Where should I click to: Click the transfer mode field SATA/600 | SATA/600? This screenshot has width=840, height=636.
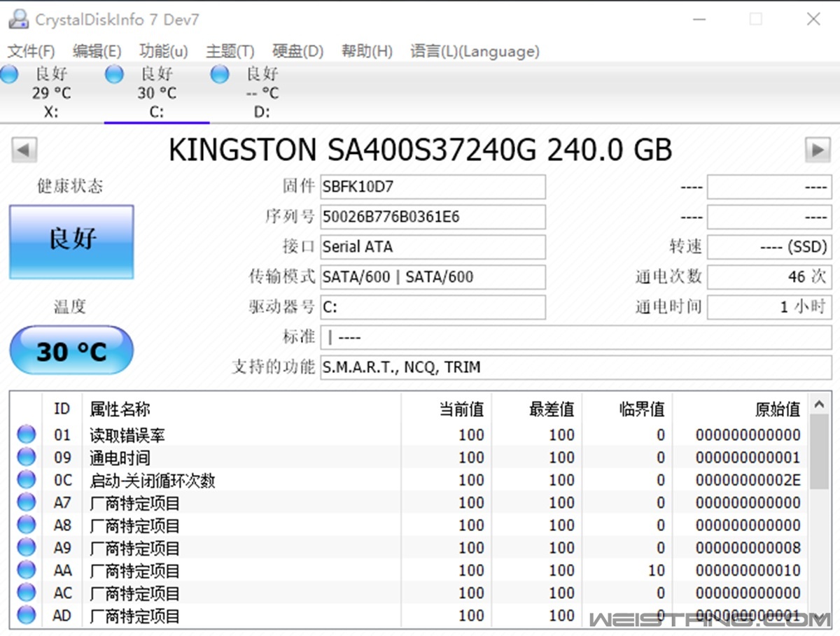click(x=433, y=277)
